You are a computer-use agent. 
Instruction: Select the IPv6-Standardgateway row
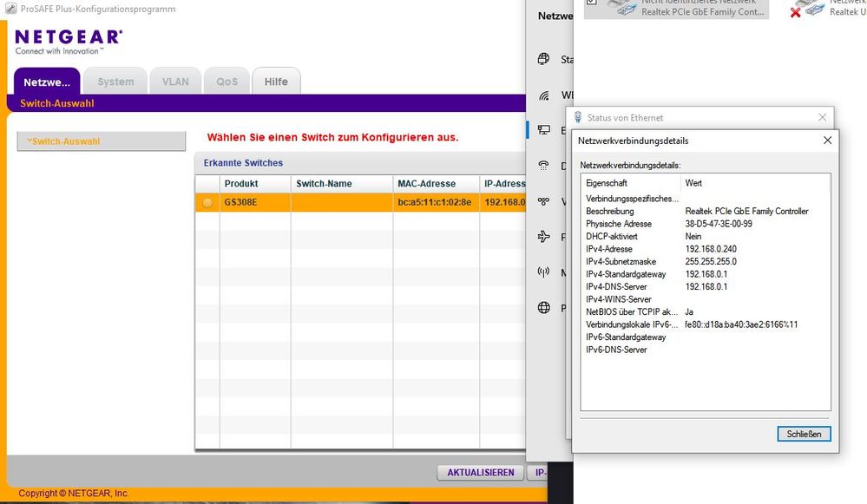[x=705, y=337]
